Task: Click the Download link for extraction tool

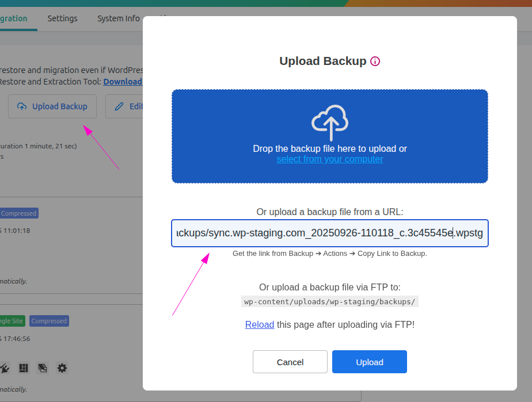Action: (x=123, y=82)
